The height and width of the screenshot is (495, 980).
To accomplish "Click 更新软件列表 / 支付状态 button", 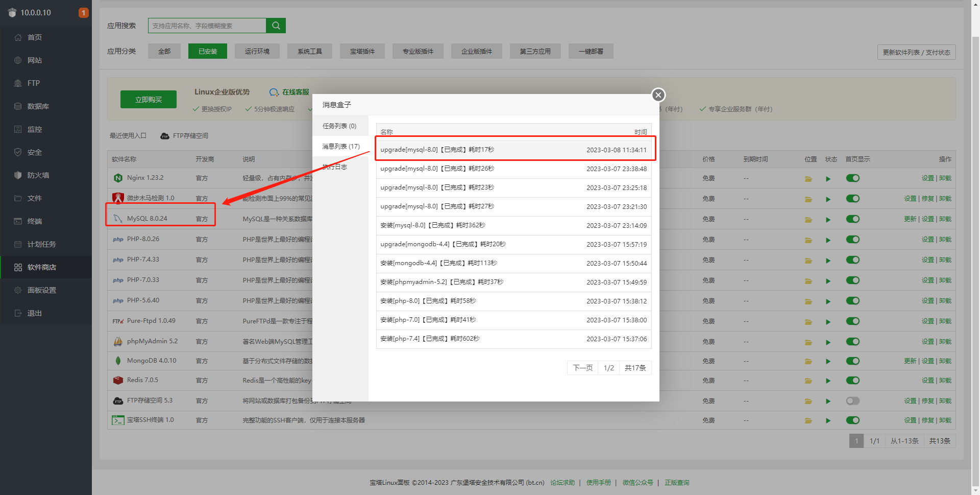I will pos(917,52).
